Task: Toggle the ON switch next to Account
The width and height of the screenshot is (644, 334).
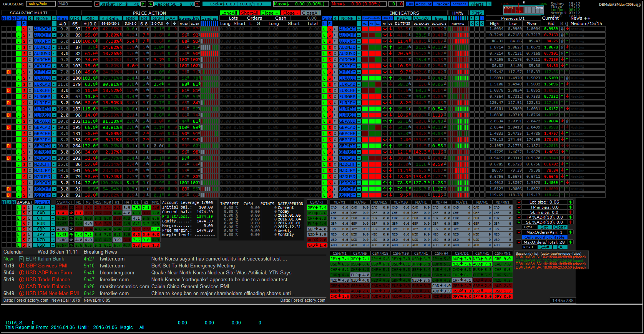Action: coord(410,4)
